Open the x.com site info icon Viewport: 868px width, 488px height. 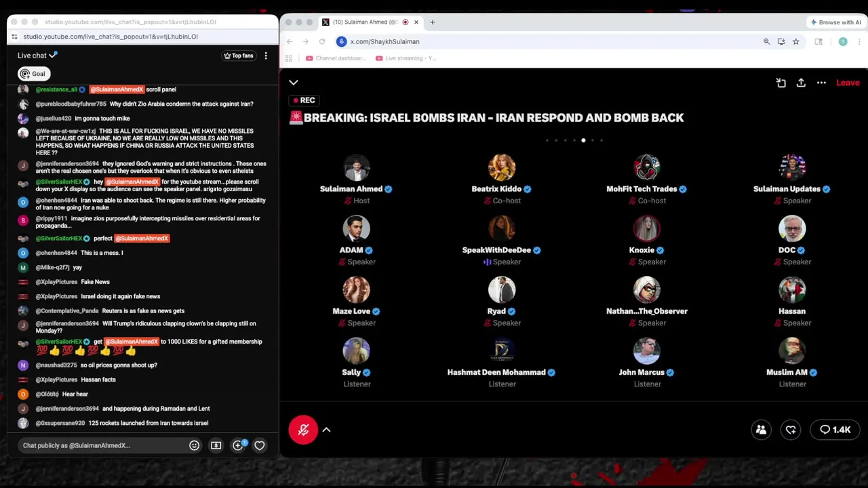pos(342,41)
